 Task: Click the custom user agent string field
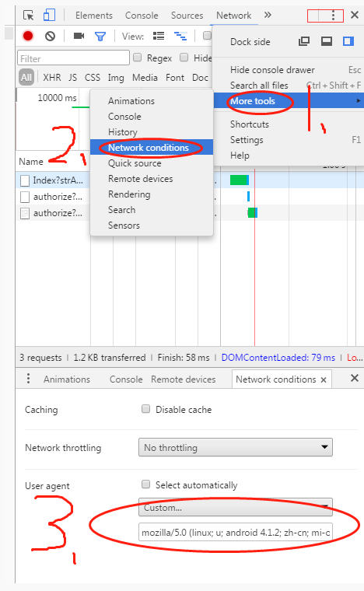(236, 532)
